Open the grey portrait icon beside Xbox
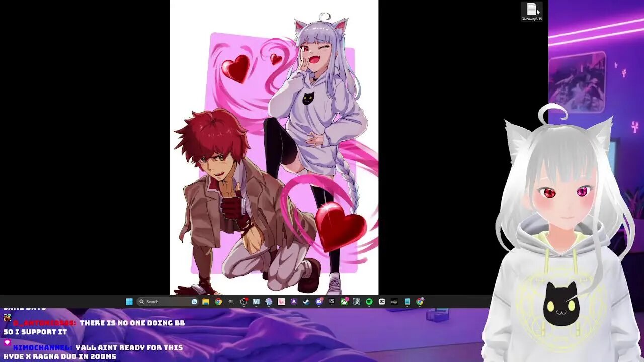644x362 pixels. (x=357, y=302)
